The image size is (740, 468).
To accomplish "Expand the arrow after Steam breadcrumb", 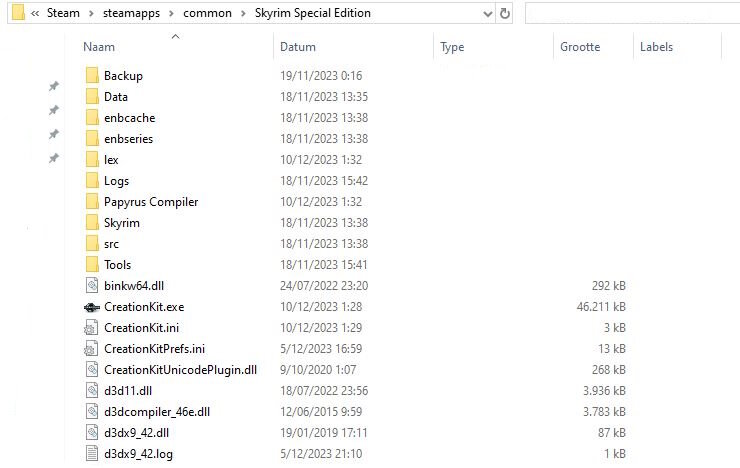I will point(91,14).
